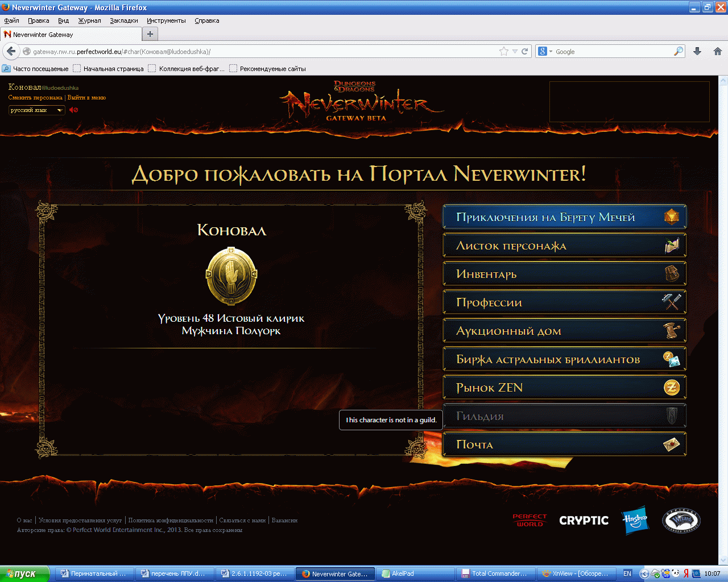
Task: Reload the page with the refresh icon
Action: pyautogui.click(x=524, y=51)
